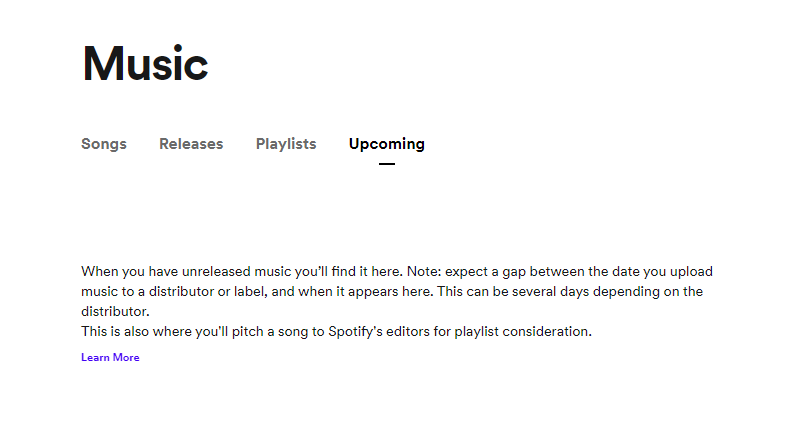Click the phrase 'distributor or label' in the text

click(208, 291)
